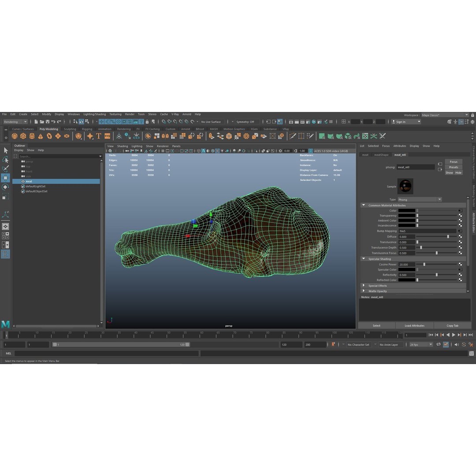Open the 24 fps frame rate dropdown

click(421, 345)
